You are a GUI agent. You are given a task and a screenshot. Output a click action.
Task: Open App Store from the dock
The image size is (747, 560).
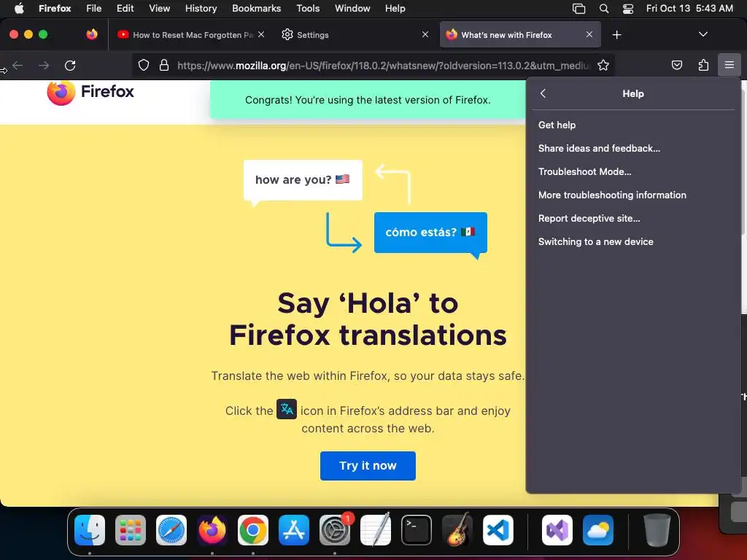[x=294, y=530]
